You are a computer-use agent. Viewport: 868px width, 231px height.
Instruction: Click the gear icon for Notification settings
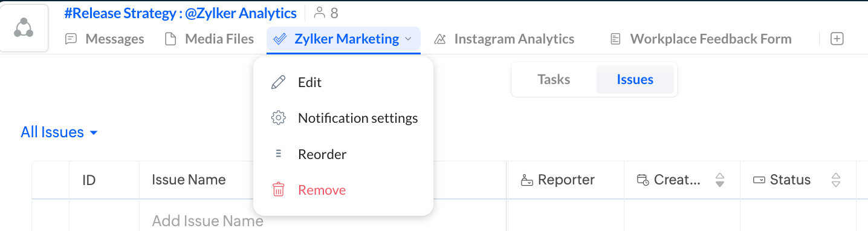click(278, 118)
